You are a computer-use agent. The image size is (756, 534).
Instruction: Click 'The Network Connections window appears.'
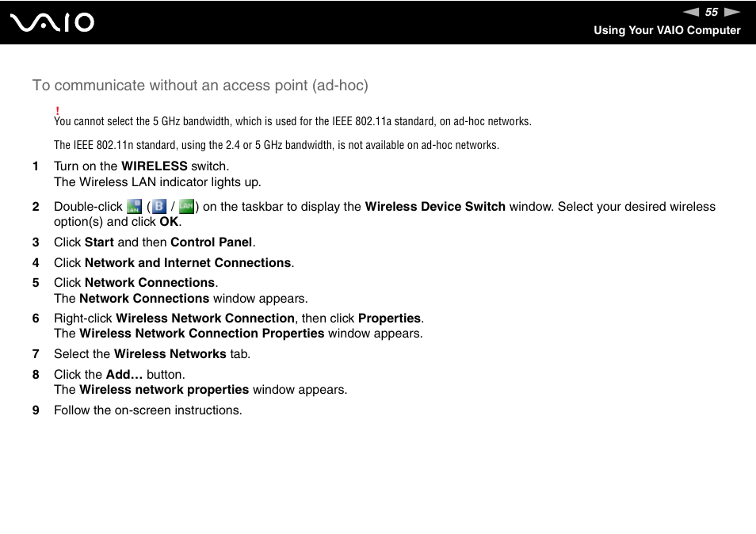(181, 299)
